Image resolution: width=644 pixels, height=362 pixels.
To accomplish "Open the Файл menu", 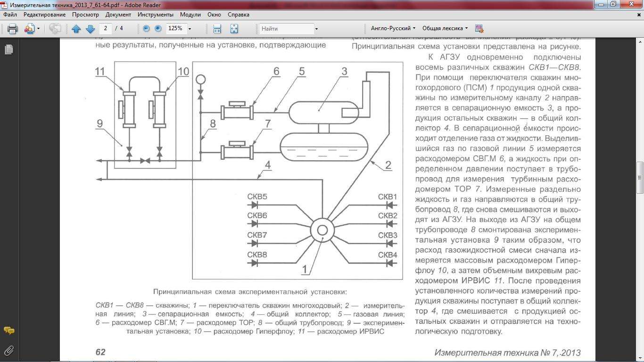I will 10,15.
